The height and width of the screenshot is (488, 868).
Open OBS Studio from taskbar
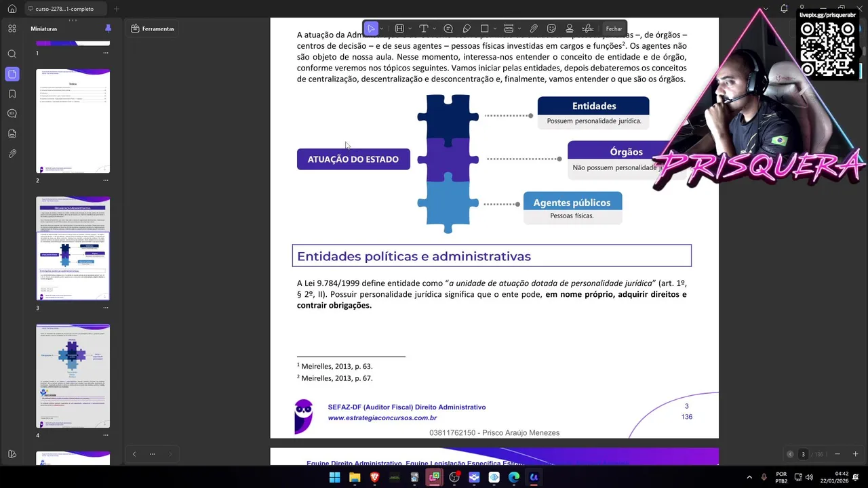tap(454, 477)
